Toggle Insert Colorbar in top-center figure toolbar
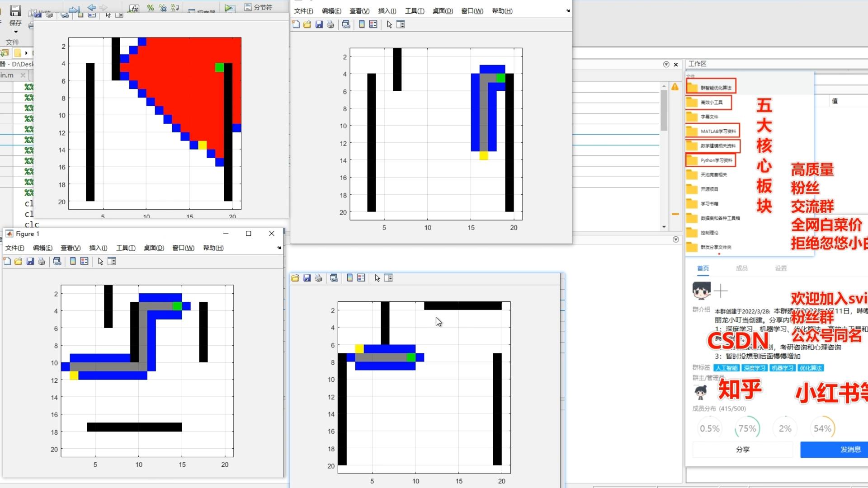 [362, 24]
